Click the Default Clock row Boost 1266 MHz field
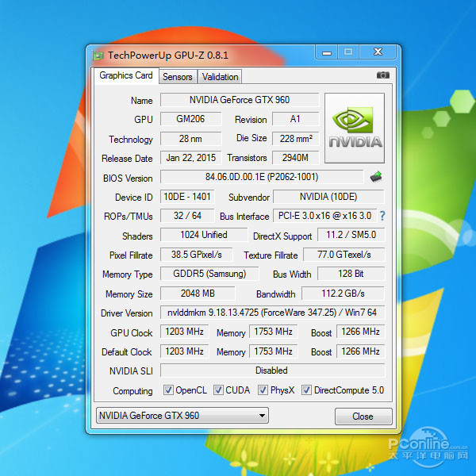The height and width of the screenshot is (476, 476). pos(360,351)
